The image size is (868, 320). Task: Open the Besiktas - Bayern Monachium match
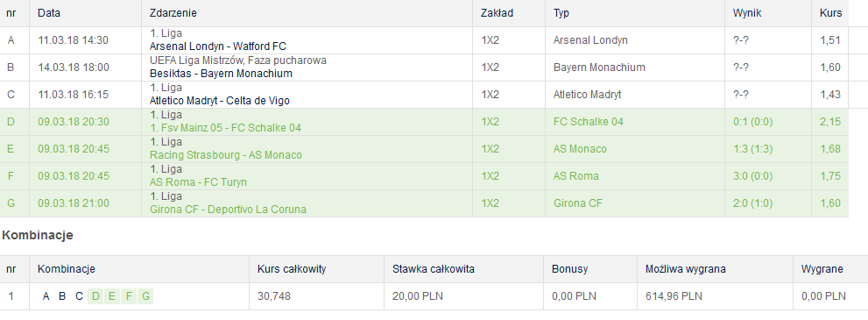point(221,74)
